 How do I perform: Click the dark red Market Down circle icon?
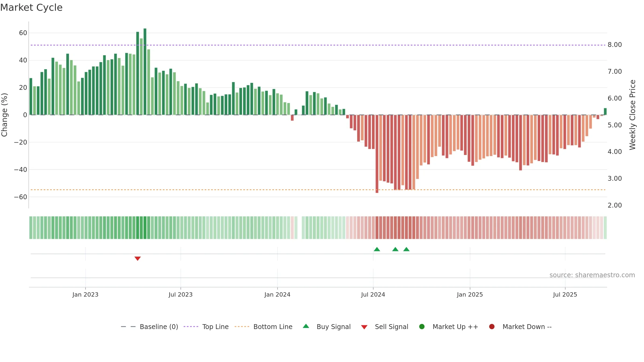[492, 327]
